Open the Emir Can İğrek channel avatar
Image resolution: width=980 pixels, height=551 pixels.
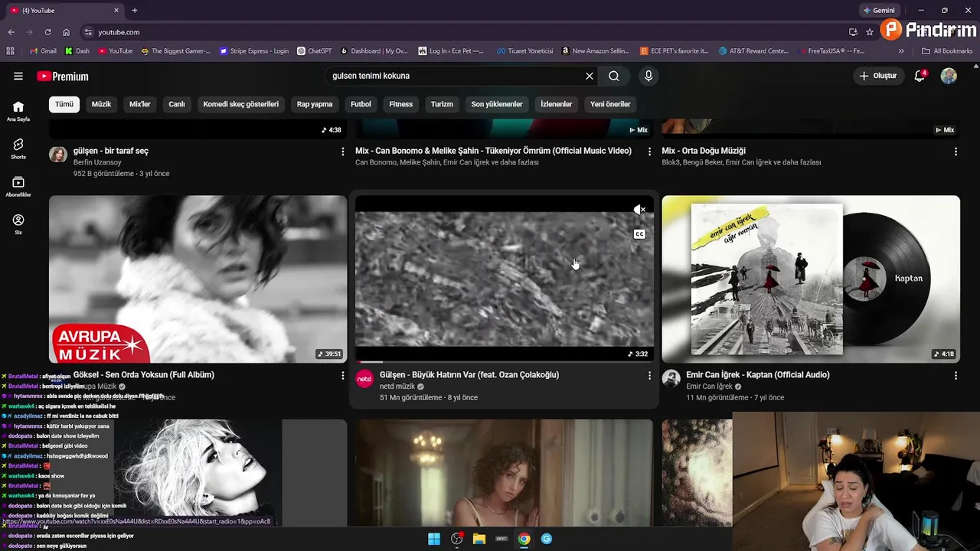click(671, 379)
